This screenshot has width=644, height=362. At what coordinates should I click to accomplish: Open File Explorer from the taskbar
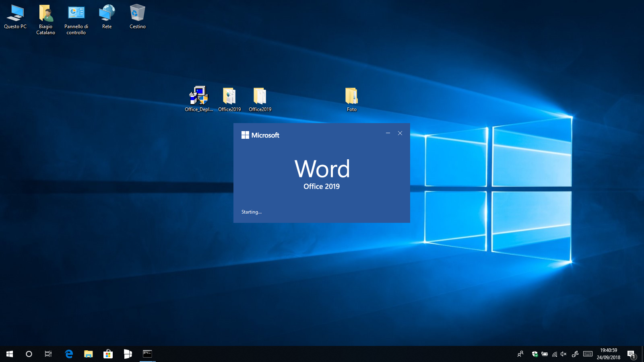pos(88,354)
